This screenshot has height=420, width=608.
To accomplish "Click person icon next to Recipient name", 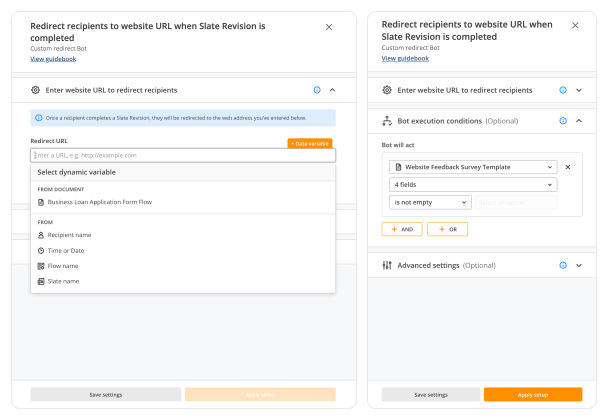I will point(41,235).
